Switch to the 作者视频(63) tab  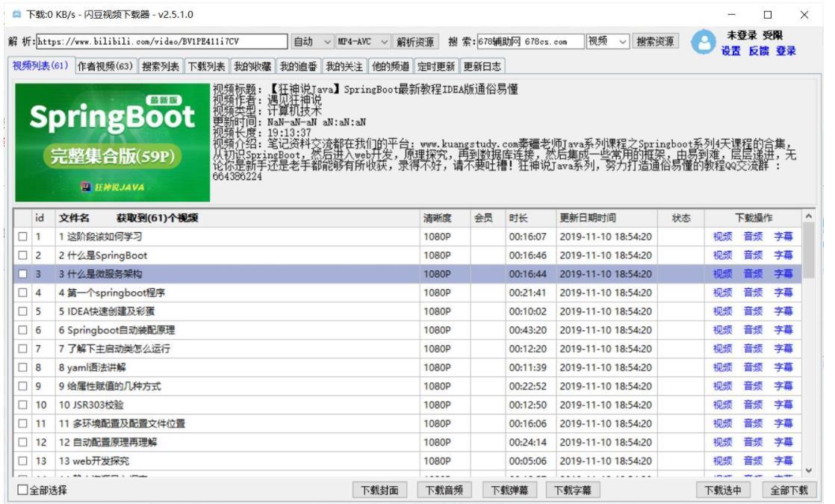click(x=105, y=66)
